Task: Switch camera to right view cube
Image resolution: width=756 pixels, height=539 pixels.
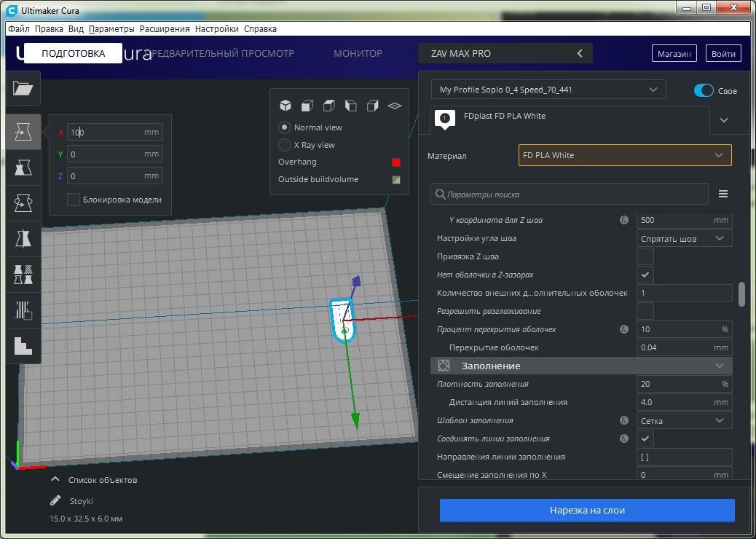Action: (x=373, y=106)
